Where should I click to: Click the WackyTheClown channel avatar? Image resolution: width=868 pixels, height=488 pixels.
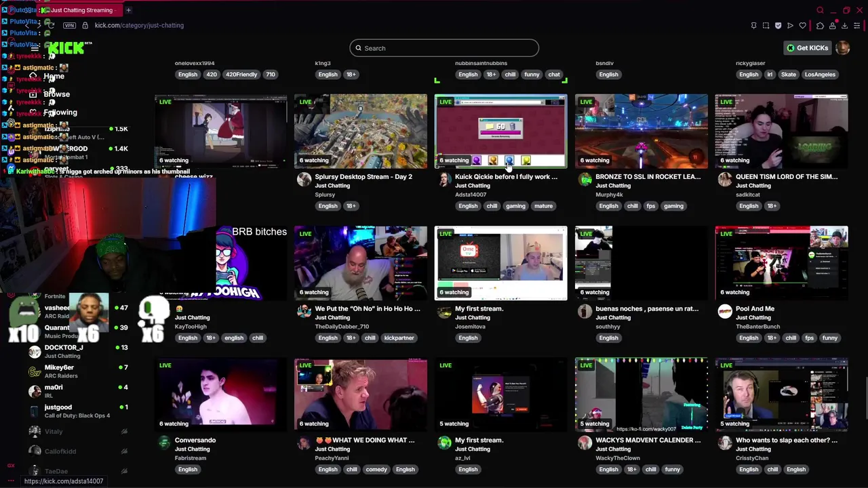click(585, 443)
